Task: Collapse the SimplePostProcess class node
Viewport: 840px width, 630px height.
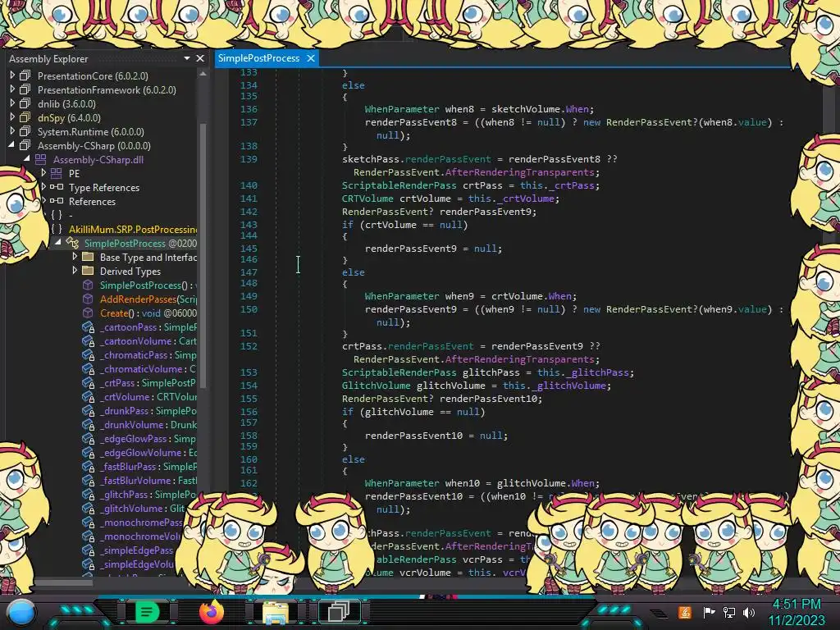Action: (x=58, y=243)
